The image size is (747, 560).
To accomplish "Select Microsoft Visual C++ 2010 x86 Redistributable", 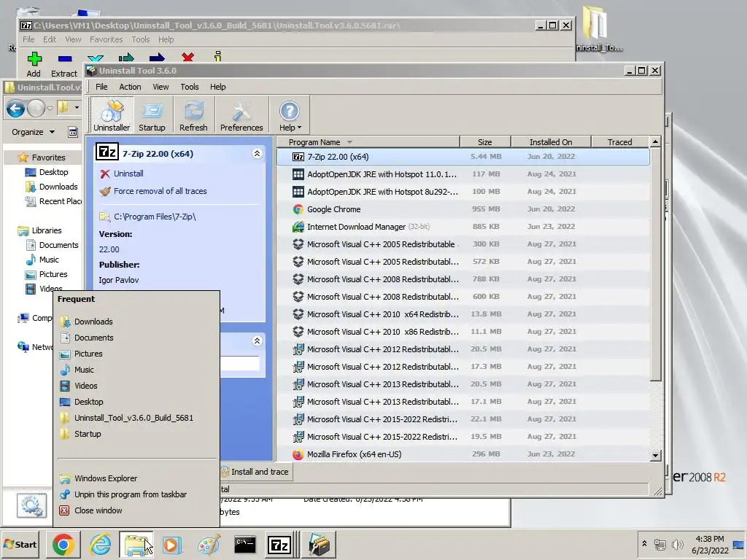I will point(462,332).
